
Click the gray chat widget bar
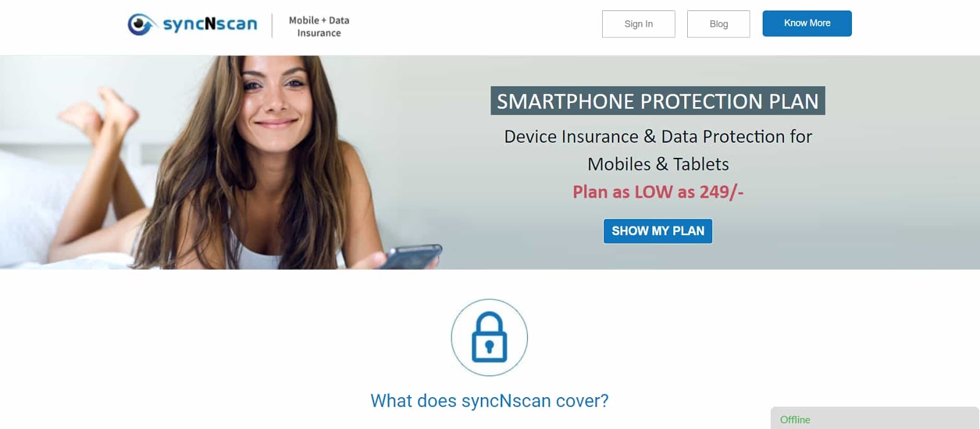pos(875,418)
